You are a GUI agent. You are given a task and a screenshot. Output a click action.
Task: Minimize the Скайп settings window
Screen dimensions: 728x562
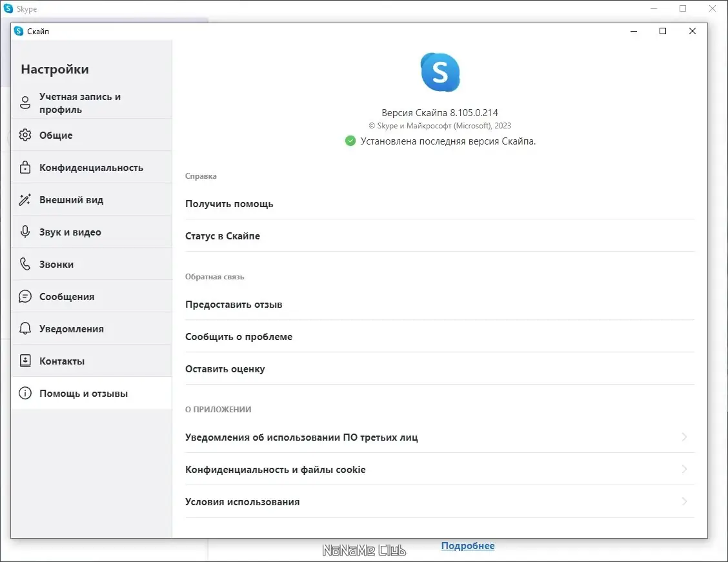[x=634, y=31]
